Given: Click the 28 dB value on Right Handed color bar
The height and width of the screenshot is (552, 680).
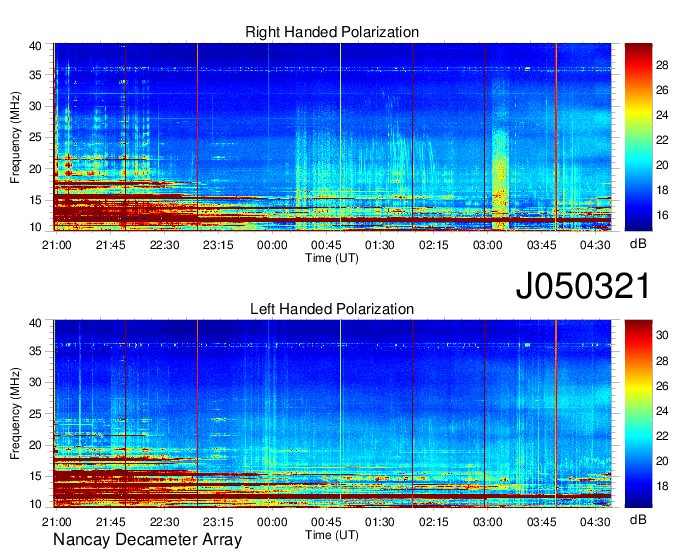Looking at the screenshot, I should [662, 65].
